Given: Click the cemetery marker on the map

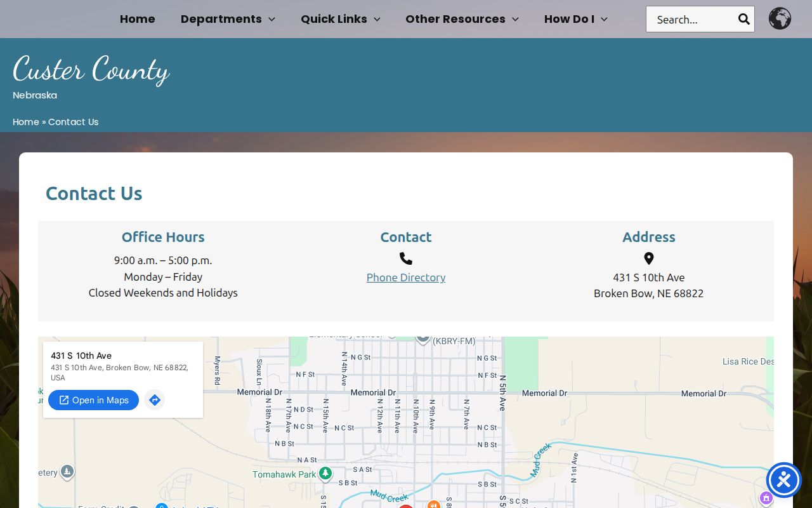Looking at the screenshot, I should point(67,472).
